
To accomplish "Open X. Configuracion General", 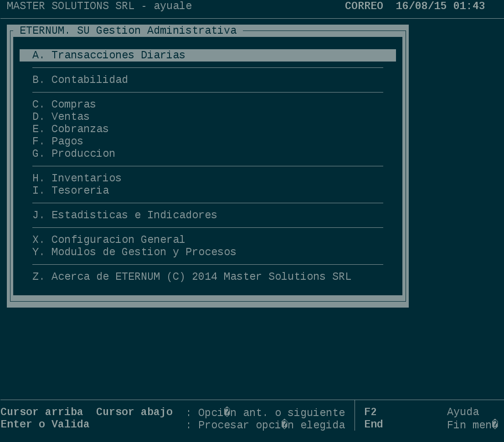I will click(x=108, y=240).
